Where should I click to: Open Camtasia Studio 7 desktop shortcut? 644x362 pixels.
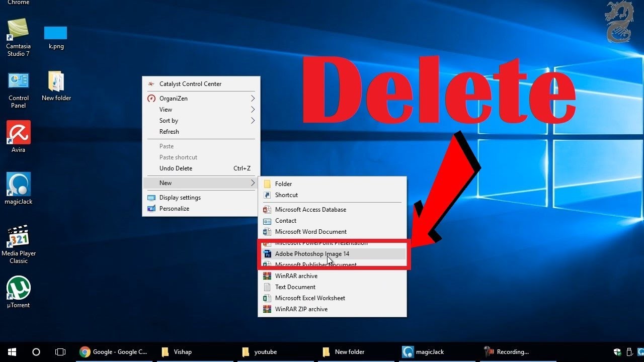(x=19, y=37)
